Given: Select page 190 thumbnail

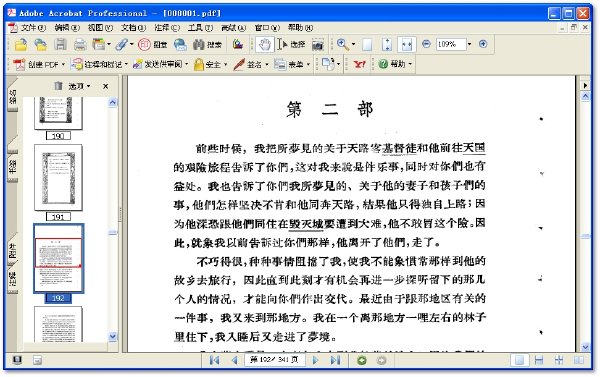Looking at the screenshot, I should point(58,113).
